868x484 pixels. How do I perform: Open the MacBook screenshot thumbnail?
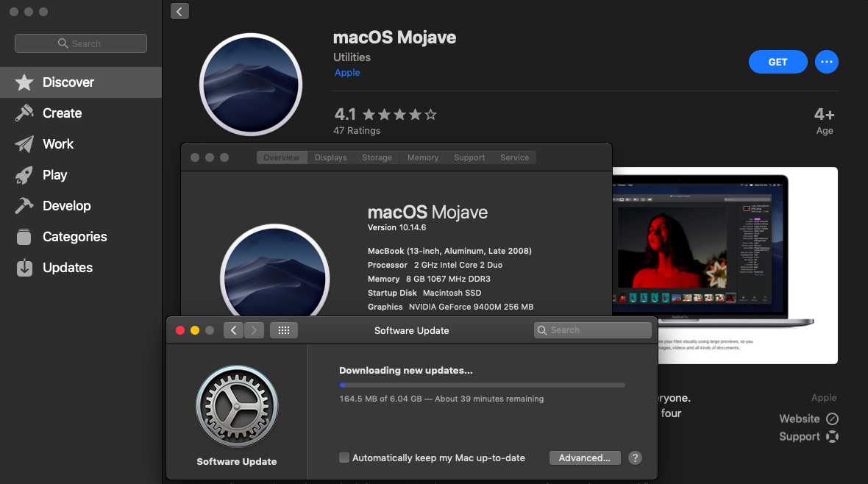coord(725,266)
